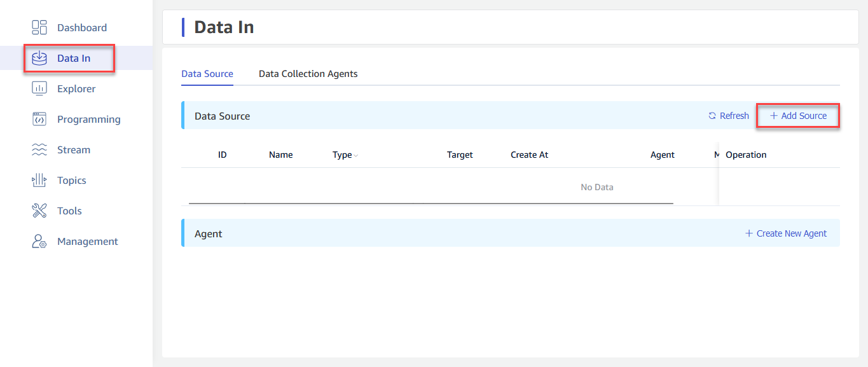The height and width of the screenshot is (367, 868).
Task: Open the Explorer sidebar icon
Action: click(x=39, y=88)
